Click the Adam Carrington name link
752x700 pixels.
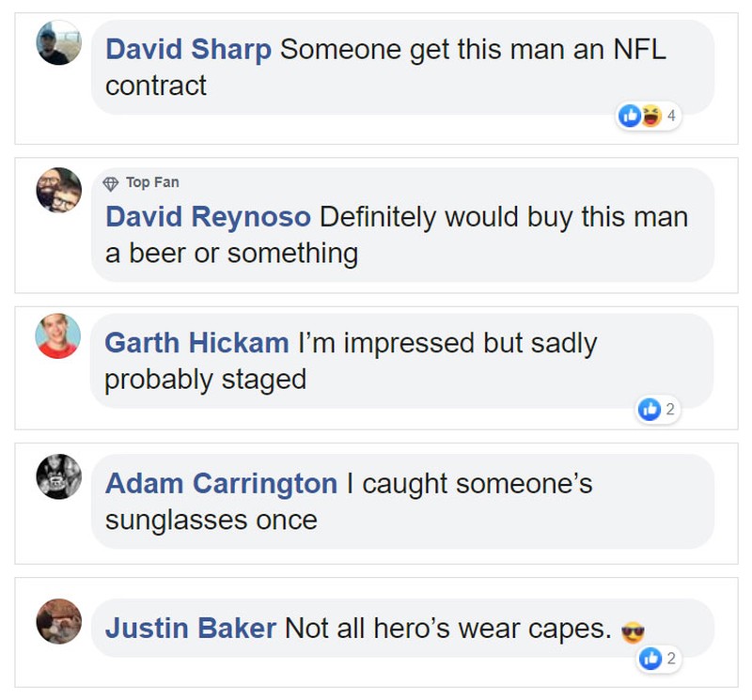(x=221, y=484)
